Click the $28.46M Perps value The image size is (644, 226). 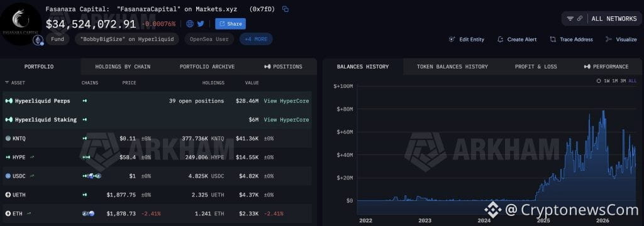pyautogui.click(x=247, y=101)
